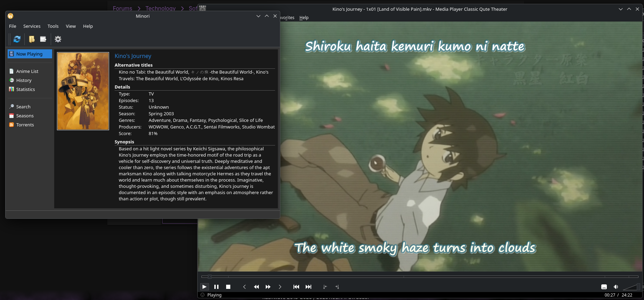This screenshot has width=644, height=300.
Task: Open the File menu in Minori
Action: pos(13,26)
